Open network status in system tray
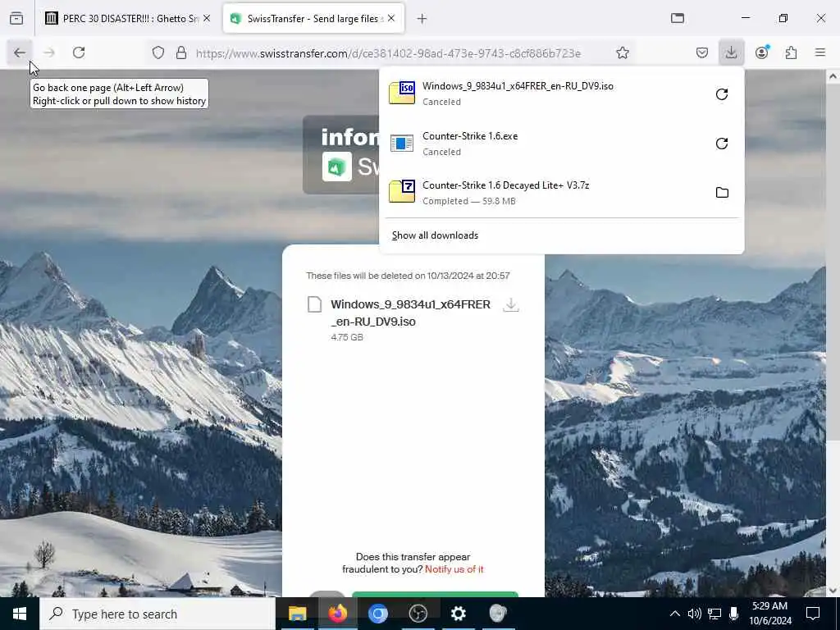 (714, 614)
